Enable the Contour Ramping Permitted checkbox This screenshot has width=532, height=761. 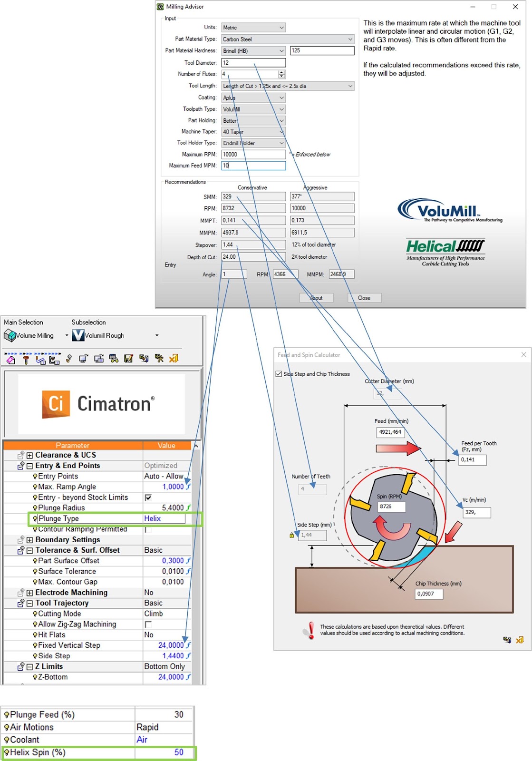148,529
